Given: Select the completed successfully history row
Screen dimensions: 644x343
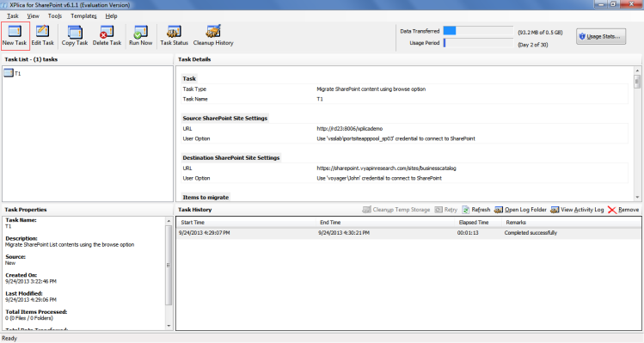Looking at the screenshot, I should point(408,233).
